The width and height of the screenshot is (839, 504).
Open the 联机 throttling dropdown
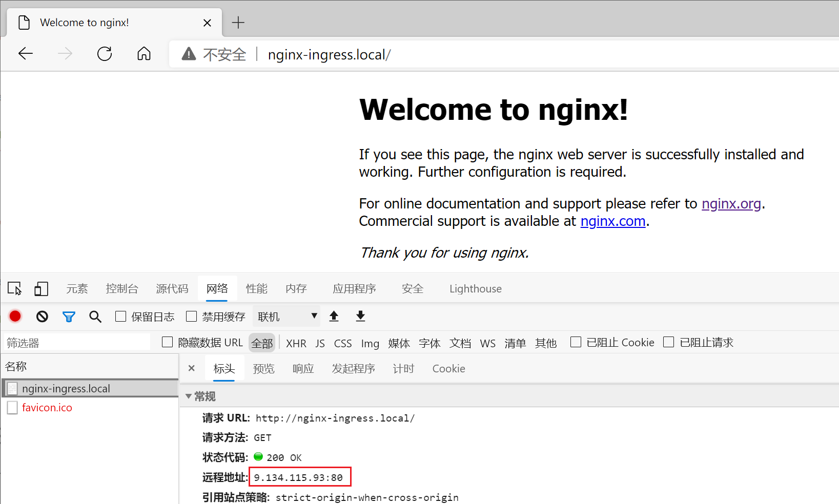287,317
